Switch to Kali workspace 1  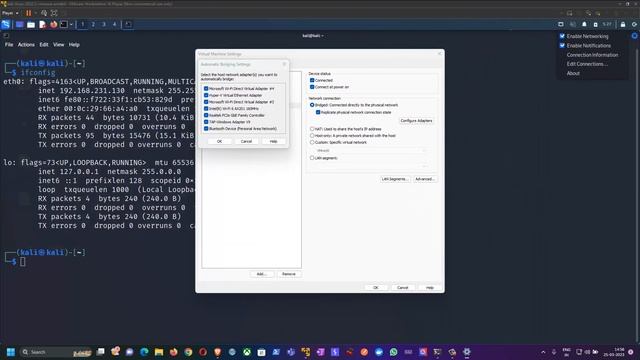(82, 24)
